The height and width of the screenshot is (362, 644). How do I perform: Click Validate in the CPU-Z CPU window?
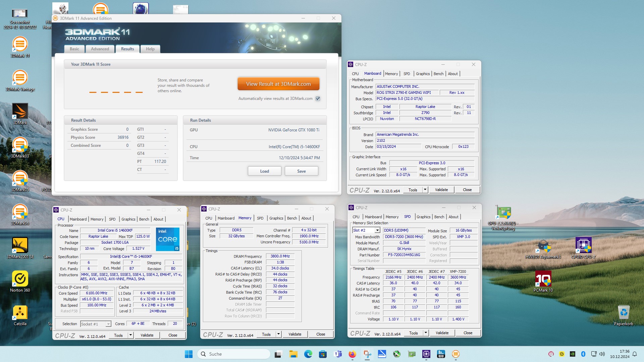pyautogui.click(x=147, y=335)
